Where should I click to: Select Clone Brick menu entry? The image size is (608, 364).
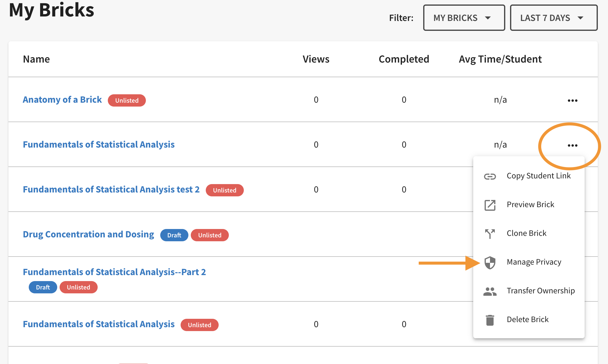tap(529, 233)
